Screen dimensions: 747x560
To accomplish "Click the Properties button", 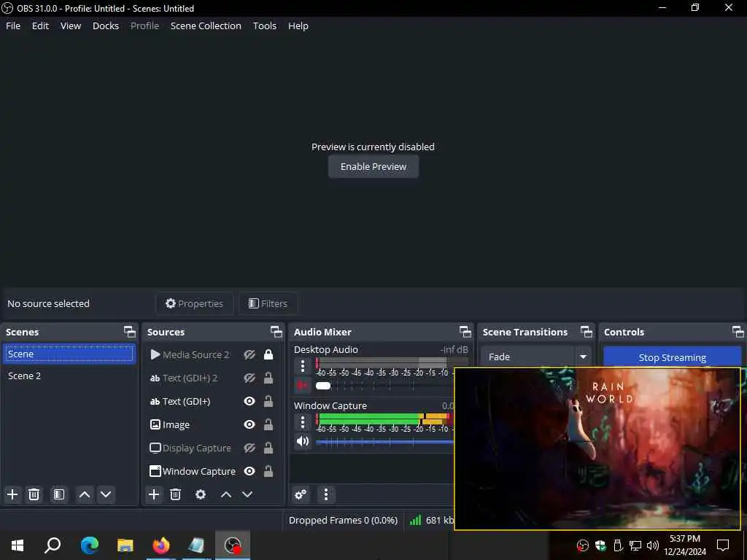I will point(194,303).
